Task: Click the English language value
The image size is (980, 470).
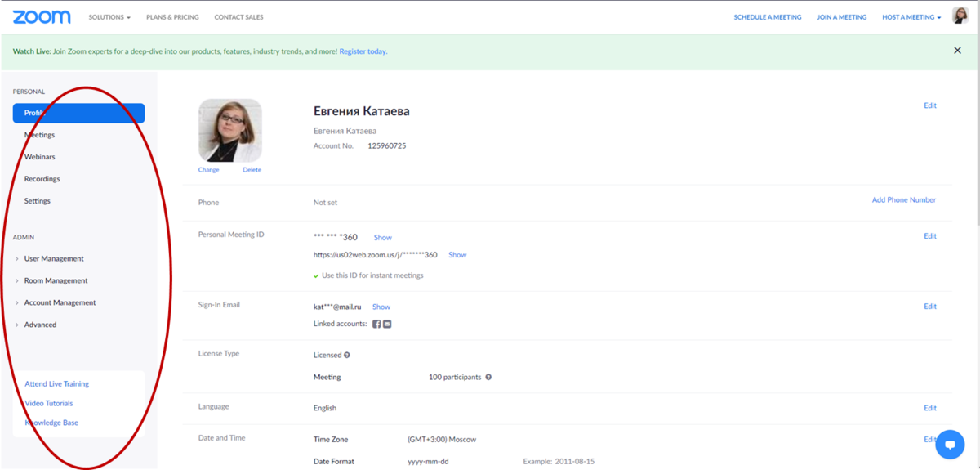Action: [x=325, y=408]
